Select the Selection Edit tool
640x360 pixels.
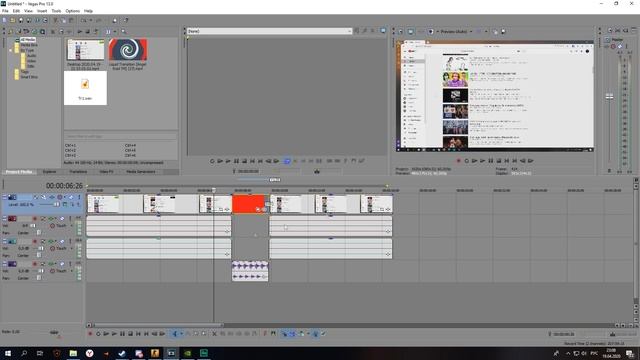pyautogui.click(x=196, y=334)
